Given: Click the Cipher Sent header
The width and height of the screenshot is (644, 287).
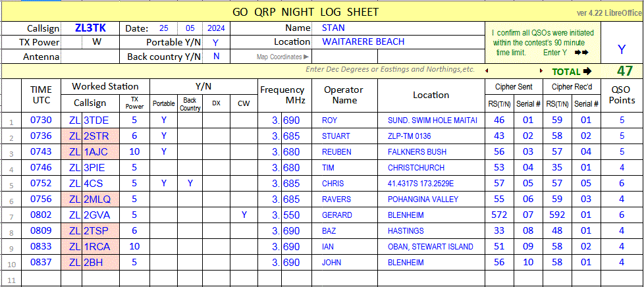Looking at the screenshot, I should (x=514, y=87).
